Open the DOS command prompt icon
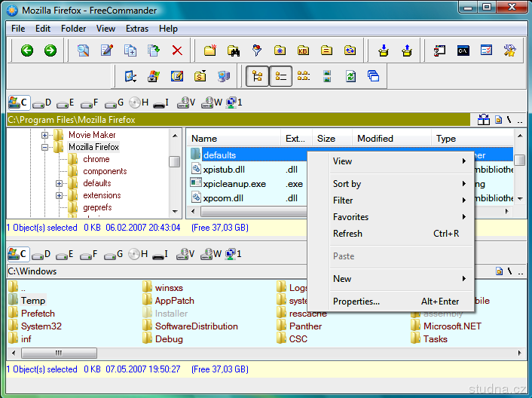532x398 pixels. click(463, 51)
